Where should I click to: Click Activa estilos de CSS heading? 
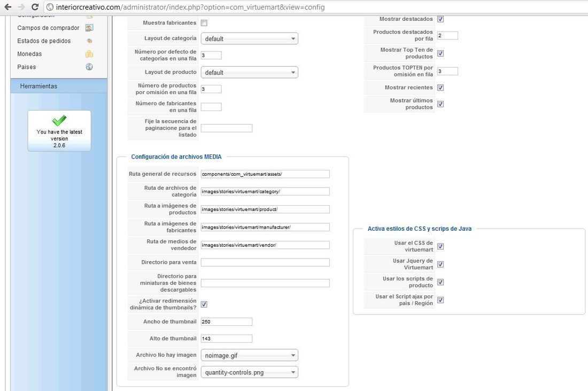[x=419, y=229]
